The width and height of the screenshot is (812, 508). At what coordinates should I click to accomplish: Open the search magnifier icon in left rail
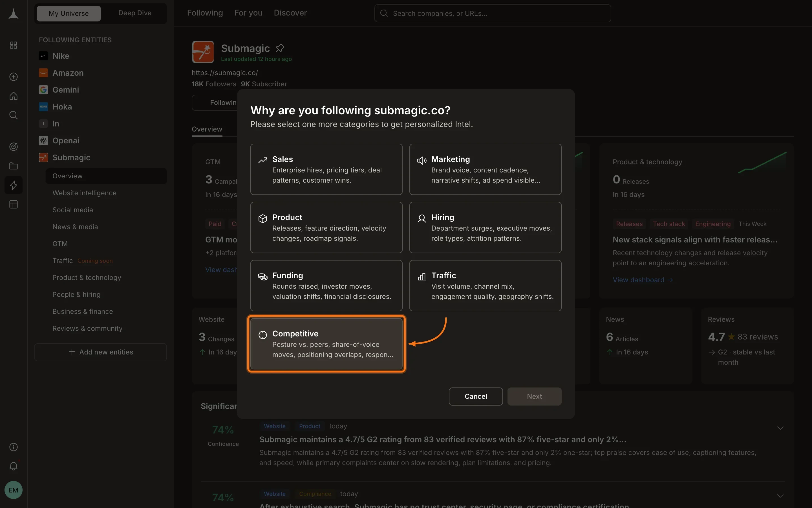pos(14,115)
